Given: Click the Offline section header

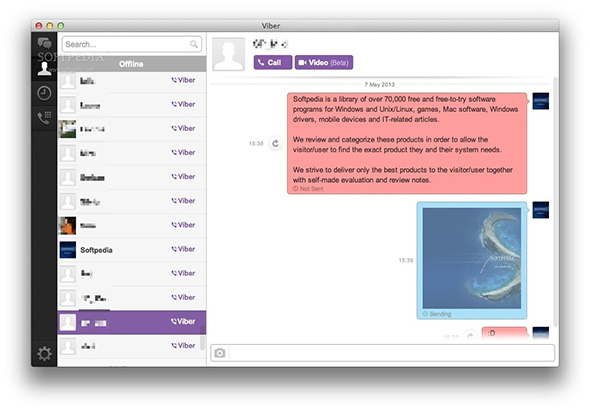Looking at the screenshot, I should click(x=131, y=64).
